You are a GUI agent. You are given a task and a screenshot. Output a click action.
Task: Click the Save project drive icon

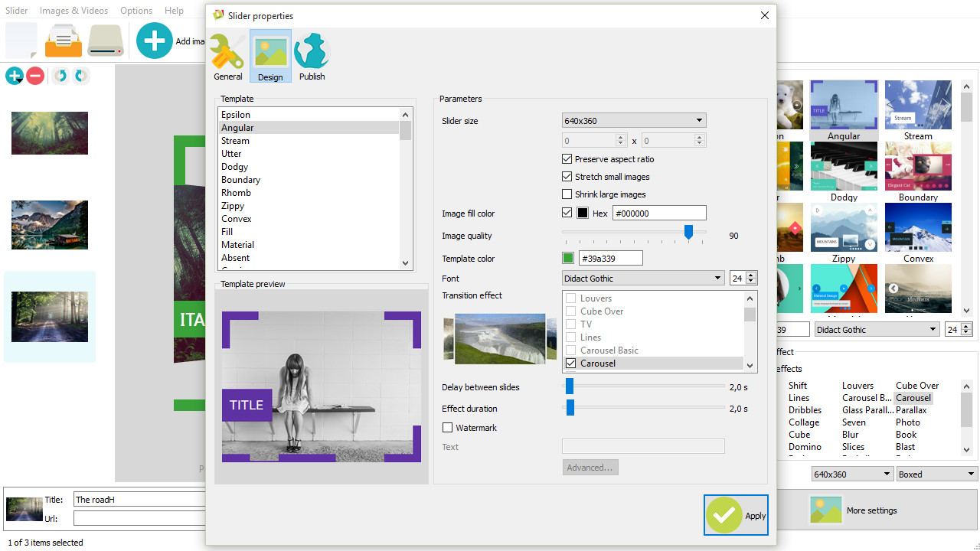point(106,41)
